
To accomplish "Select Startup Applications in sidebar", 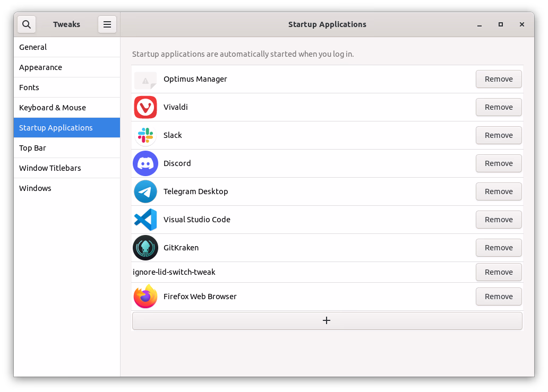I will point(67,128).
